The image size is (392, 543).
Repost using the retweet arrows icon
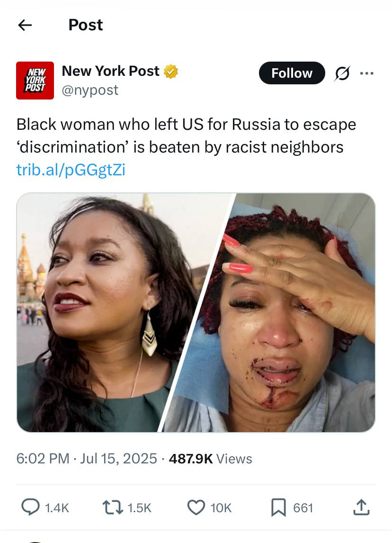coord(113,507)
